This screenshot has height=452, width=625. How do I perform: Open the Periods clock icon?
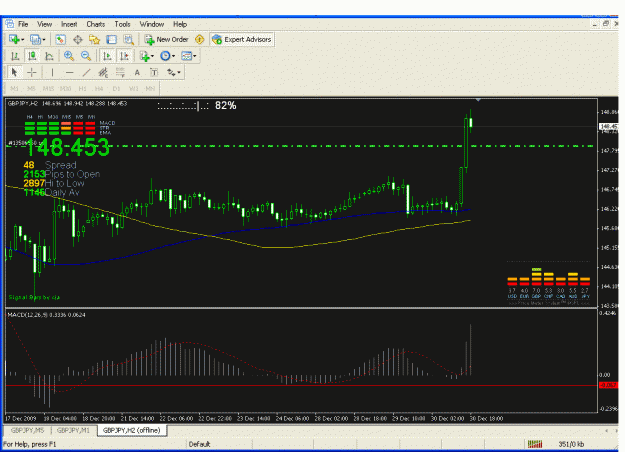[165, 56]
